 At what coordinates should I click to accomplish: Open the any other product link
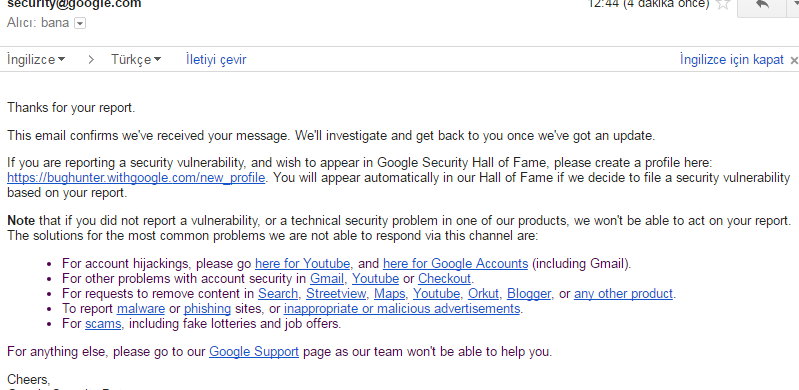(624, 294)
